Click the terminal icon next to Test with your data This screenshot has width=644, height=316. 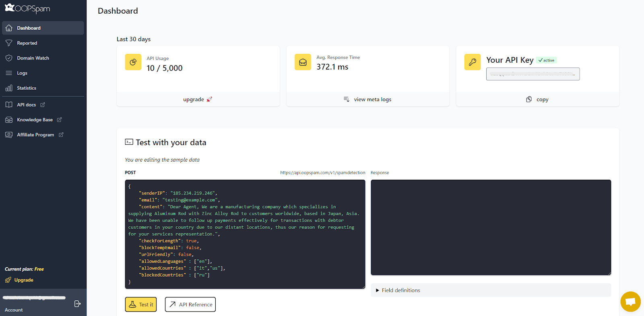pos(129,142)
